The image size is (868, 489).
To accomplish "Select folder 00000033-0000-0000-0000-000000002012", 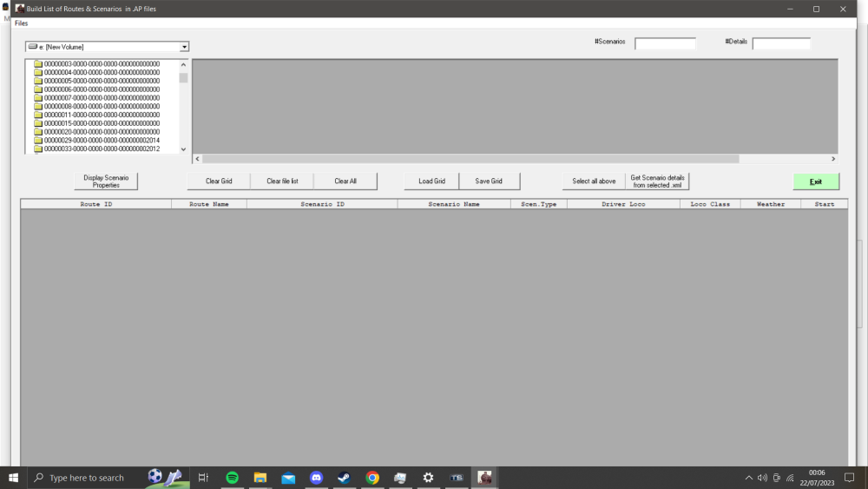I will 102,149.
